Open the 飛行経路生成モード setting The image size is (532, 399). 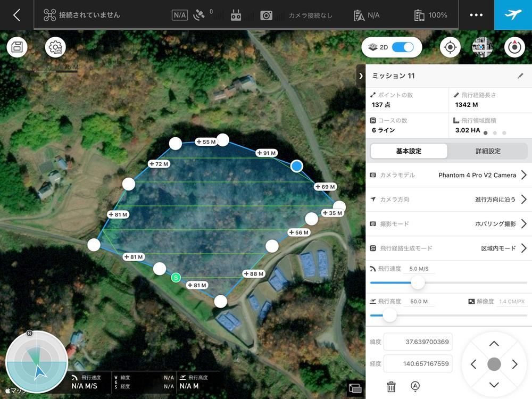pos(448,248)
